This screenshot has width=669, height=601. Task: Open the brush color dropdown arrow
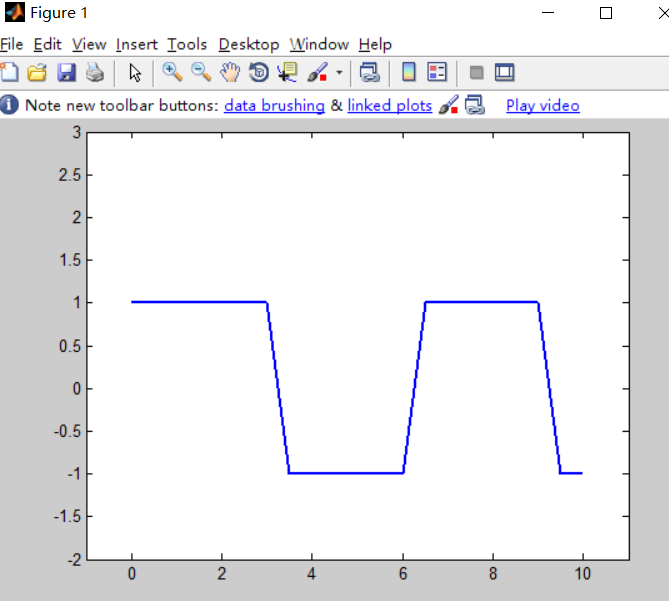(x=339, y=73)
